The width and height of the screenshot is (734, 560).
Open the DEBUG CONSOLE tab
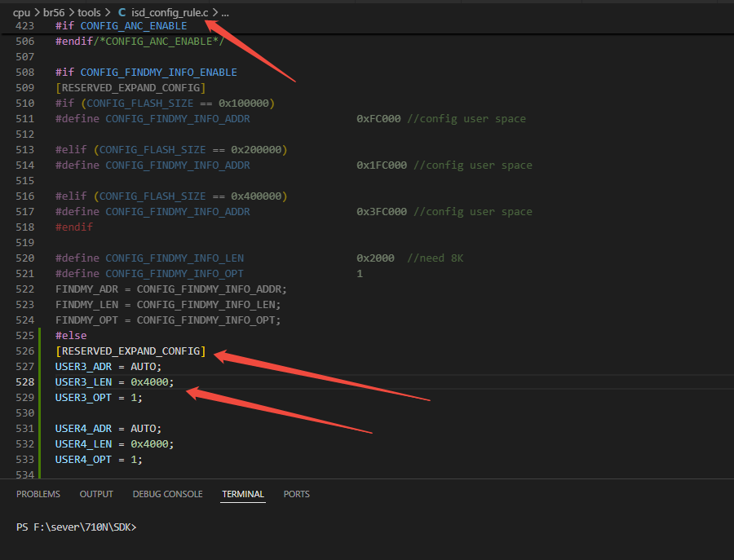167,494
